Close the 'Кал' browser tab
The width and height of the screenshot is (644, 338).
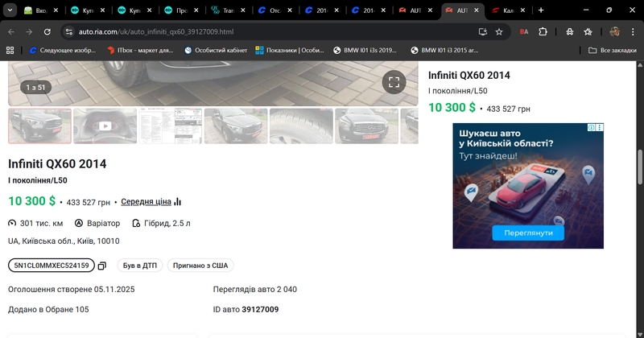[522, 10]
